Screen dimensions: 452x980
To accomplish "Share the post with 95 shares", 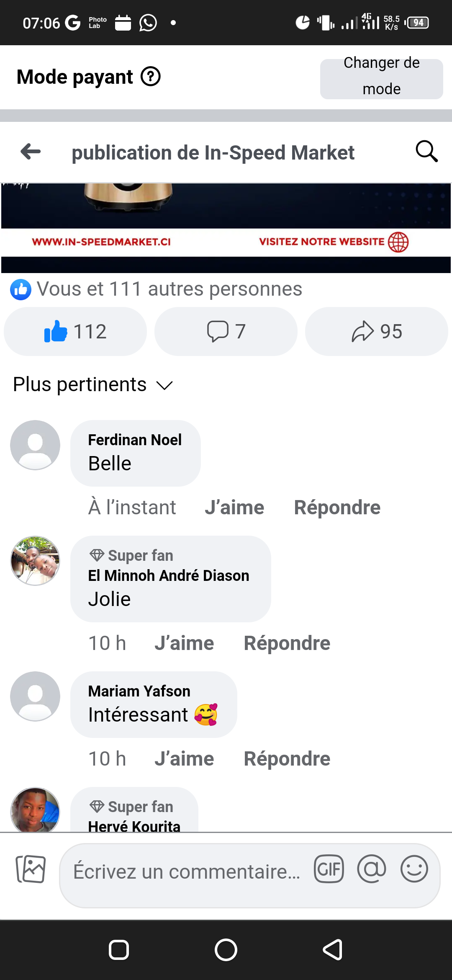I will click(x=377, y=331).
